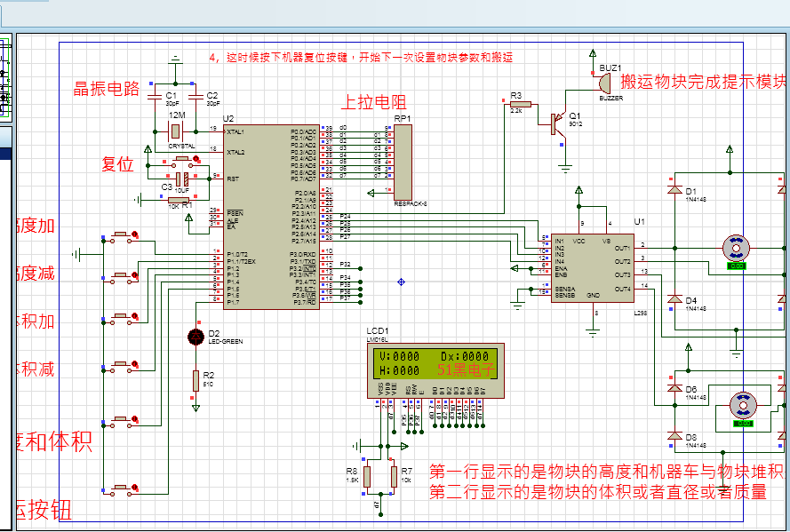This screenshot has width=790, height=532.
Task: Toggle push button above 度和体积 label
Action: pyautogui.click(x=122, y=421)
